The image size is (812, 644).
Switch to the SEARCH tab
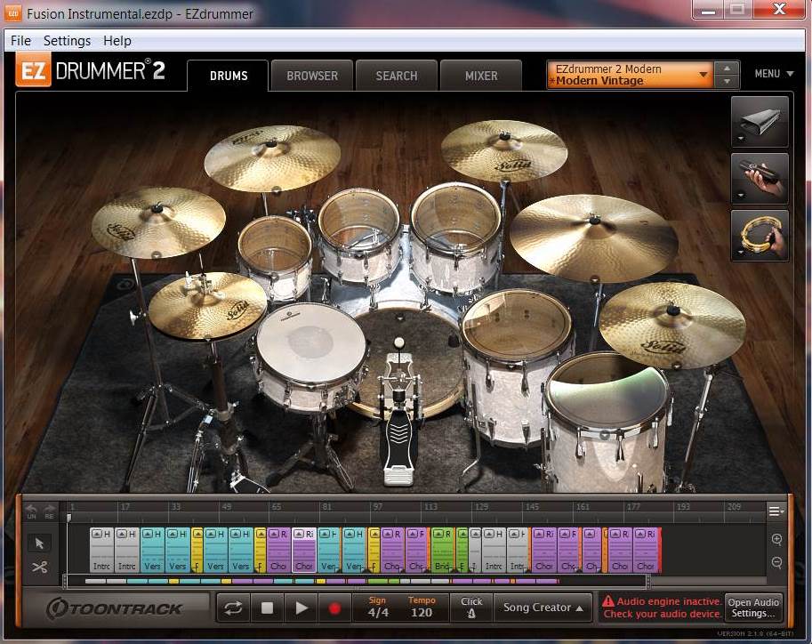point(397,76)
